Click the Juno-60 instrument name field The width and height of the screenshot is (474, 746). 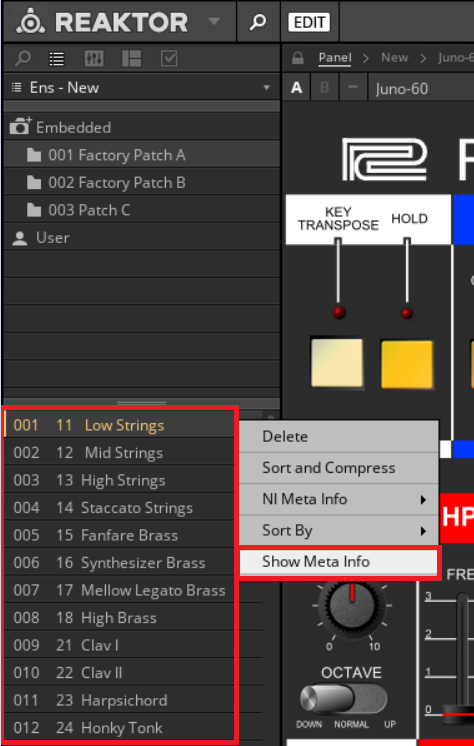pos(421,88)
